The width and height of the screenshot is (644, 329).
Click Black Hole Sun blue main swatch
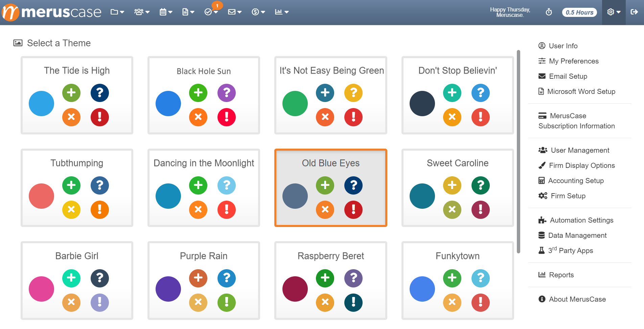168,103
